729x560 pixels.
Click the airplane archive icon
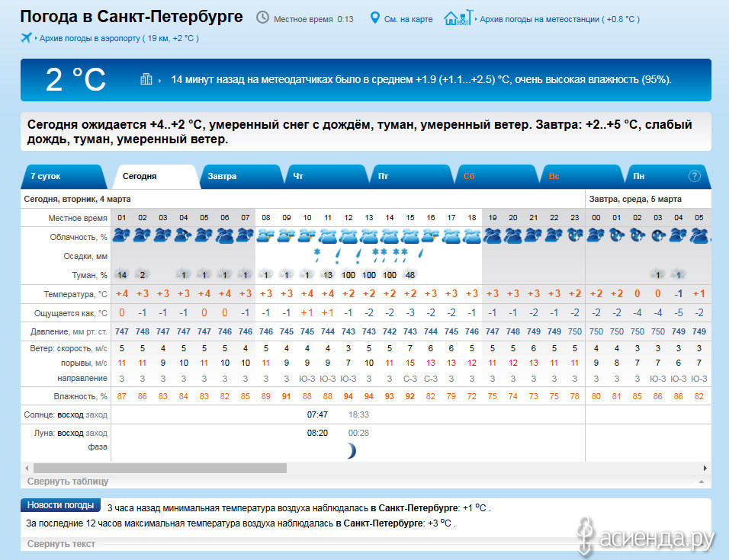pyautogui.click(x=26, y=37)
